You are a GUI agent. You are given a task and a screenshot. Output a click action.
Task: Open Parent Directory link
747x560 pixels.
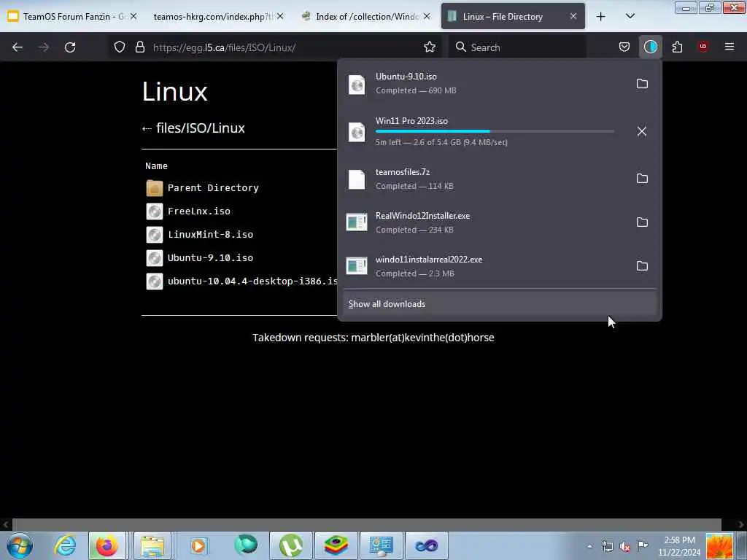[213, 187]
